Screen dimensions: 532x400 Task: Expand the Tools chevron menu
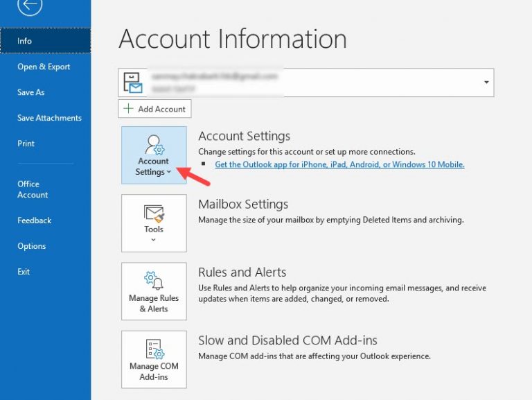(153, 240)
